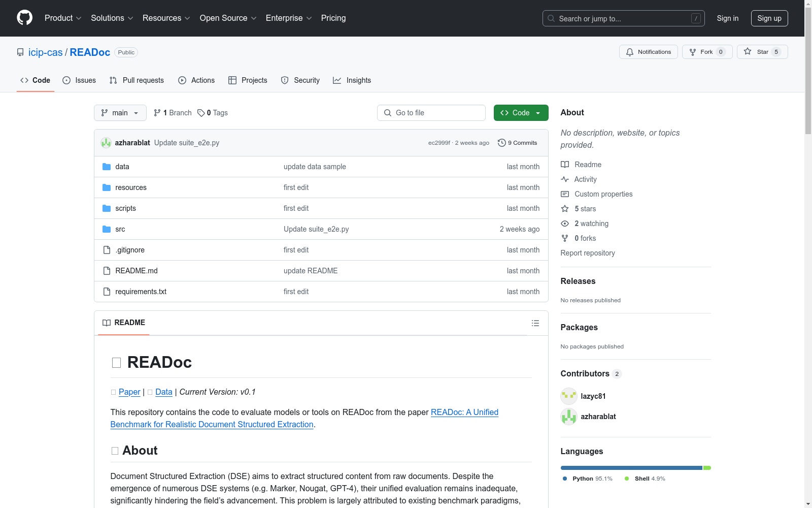Click the star icon to star repository
Screen dimensions: 812x508
[748, 52]
